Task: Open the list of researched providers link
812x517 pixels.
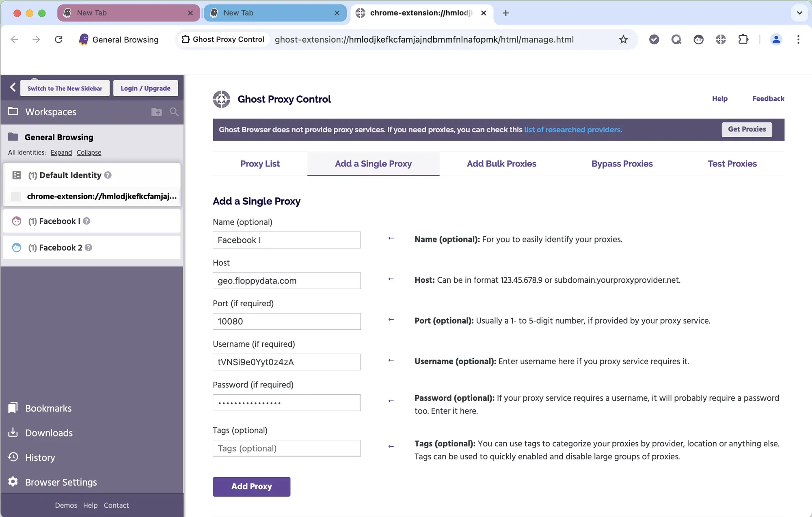Action: click(572, 130)
